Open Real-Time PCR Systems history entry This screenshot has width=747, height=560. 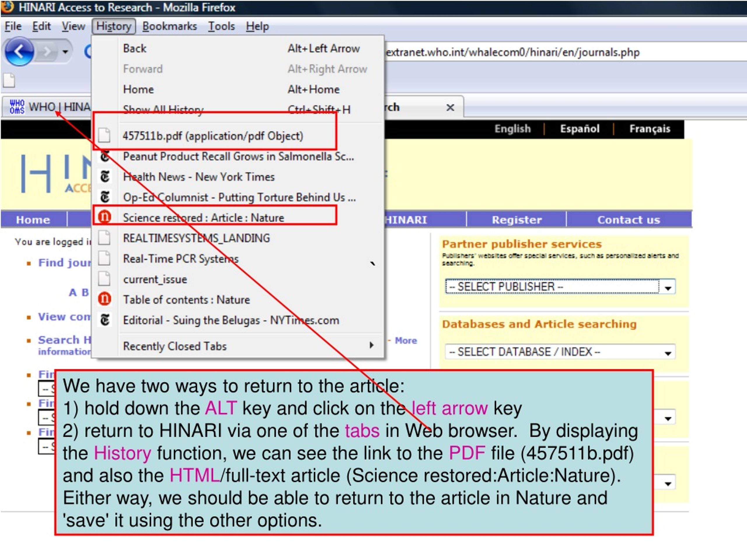[x=238, y=259]
